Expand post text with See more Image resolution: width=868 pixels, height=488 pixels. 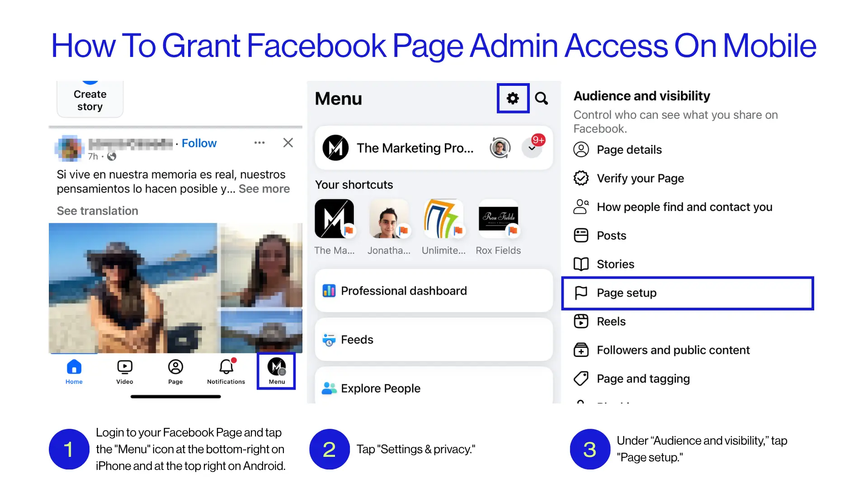coord(264,189)
